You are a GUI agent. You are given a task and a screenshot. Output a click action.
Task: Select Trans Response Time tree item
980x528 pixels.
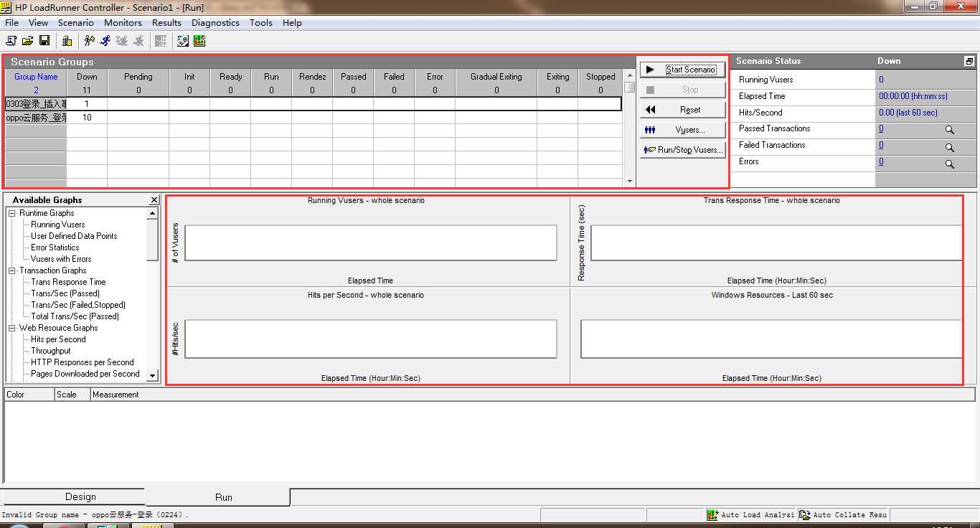click(68, 282)
